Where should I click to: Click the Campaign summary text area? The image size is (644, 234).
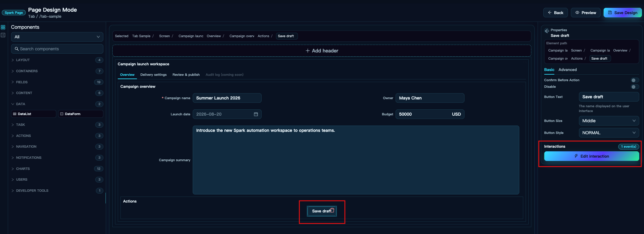click(356, 160)
